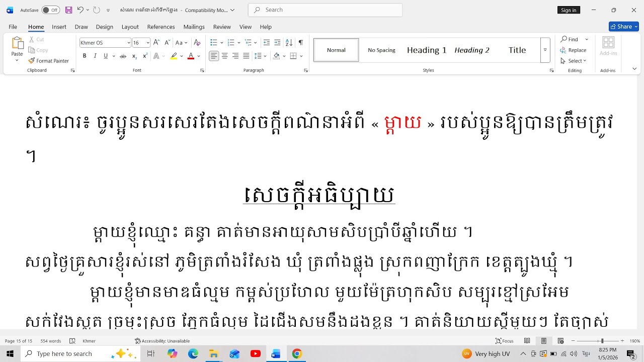The width and height of the screenshot is (644, 362).
Task: Click the Cut command
Action: [36, 39]
